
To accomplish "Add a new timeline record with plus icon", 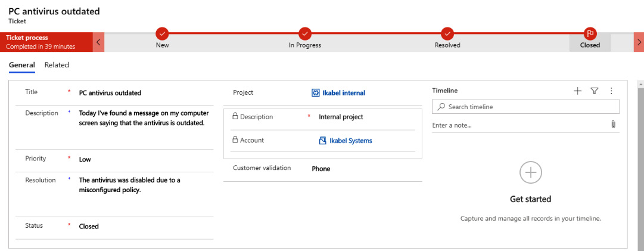I will 577,91.
